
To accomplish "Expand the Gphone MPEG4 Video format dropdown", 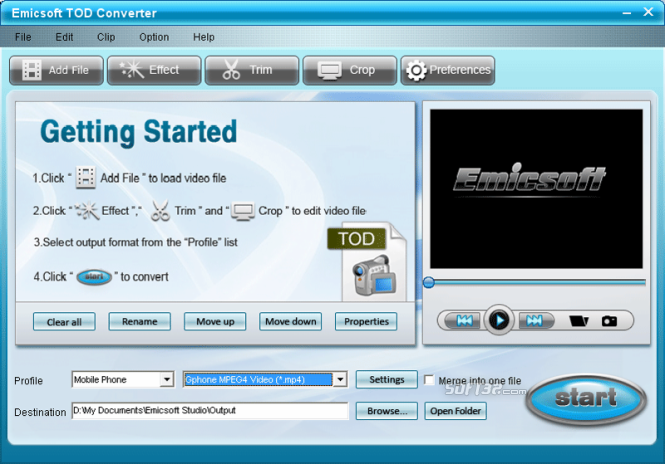I will [340, 379].
